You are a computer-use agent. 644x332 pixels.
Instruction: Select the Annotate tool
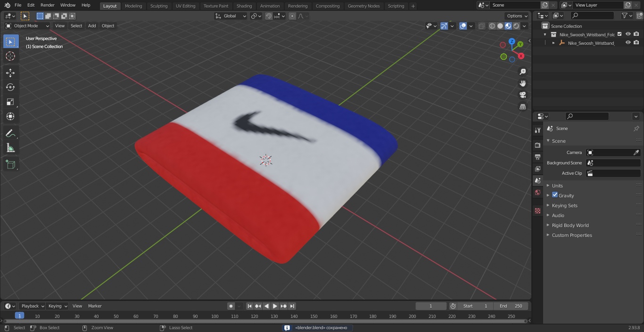[10, 134]
